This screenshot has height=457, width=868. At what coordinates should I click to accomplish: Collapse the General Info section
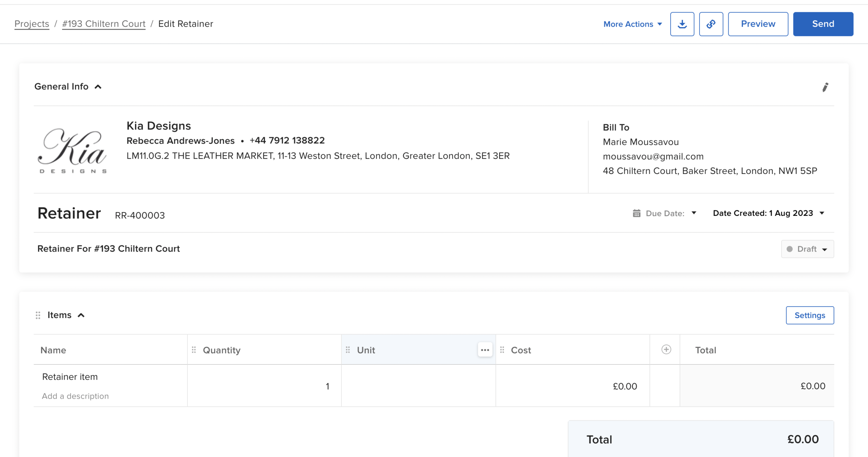98,87
